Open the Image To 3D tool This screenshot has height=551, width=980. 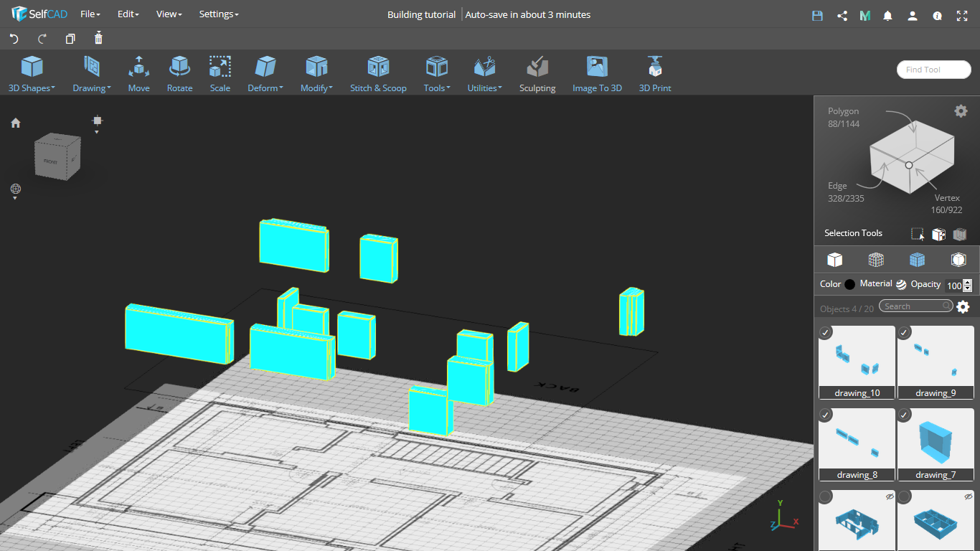click(x=597, y=74)
